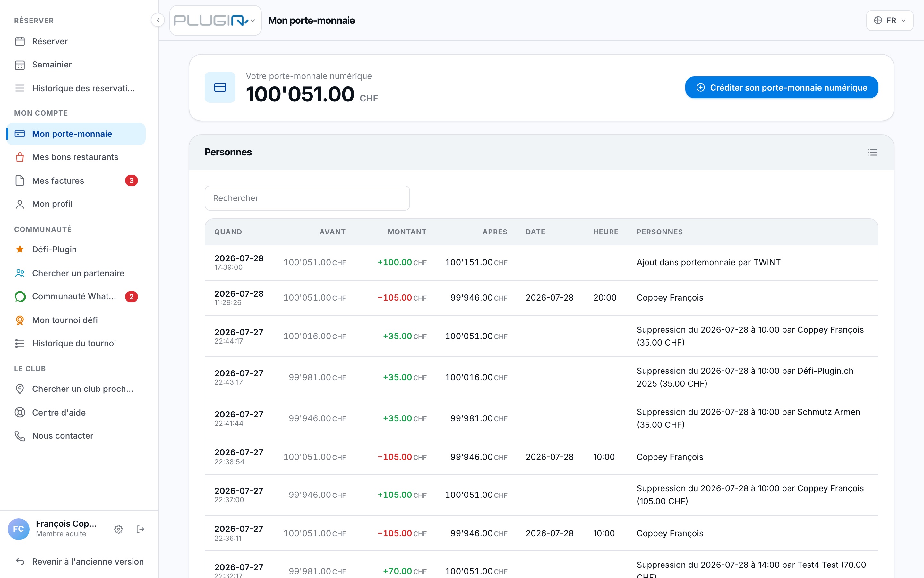Click the red 3 badge on Mes factures
The height and width of the screenshot is (578, 924).
coord(131,180)
